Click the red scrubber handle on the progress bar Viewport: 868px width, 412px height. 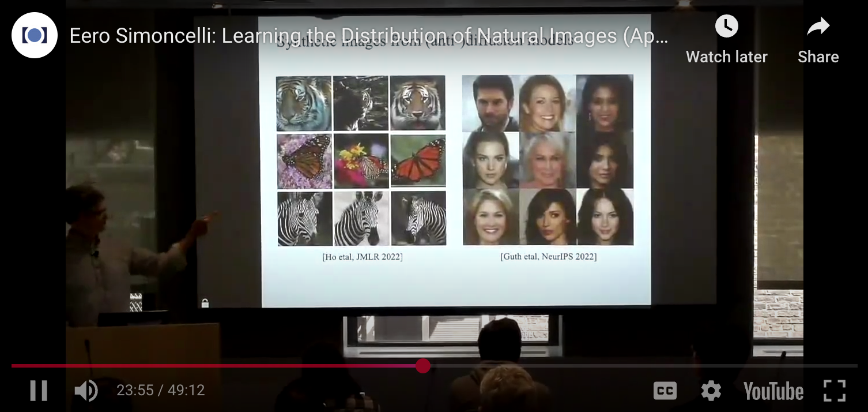pos(423,366)
